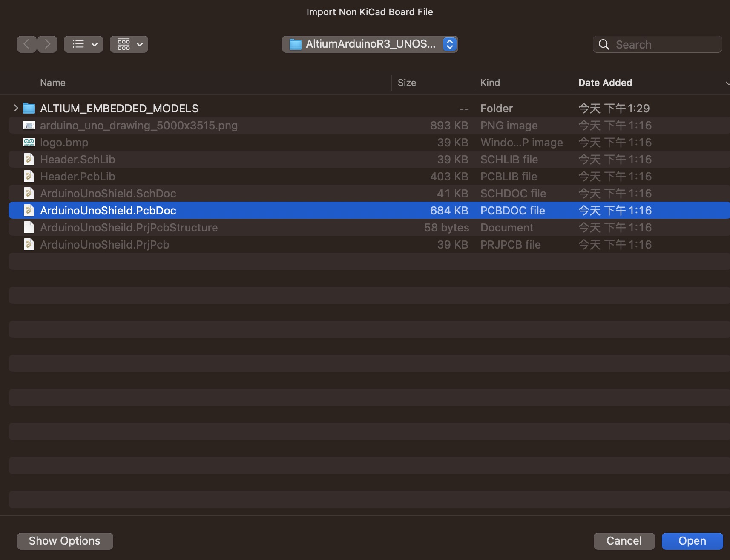730x560 pixels.
Task: Click the arduino_uno_drawing PNG file icon
Action: 29,125
